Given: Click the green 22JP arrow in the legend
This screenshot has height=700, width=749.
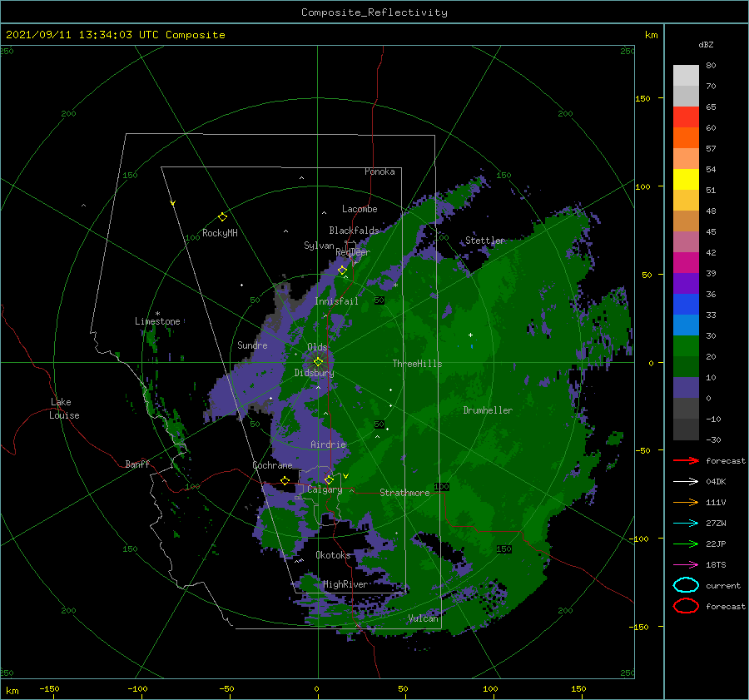Looking at the screenshot, I should click(x=686, y=544).
